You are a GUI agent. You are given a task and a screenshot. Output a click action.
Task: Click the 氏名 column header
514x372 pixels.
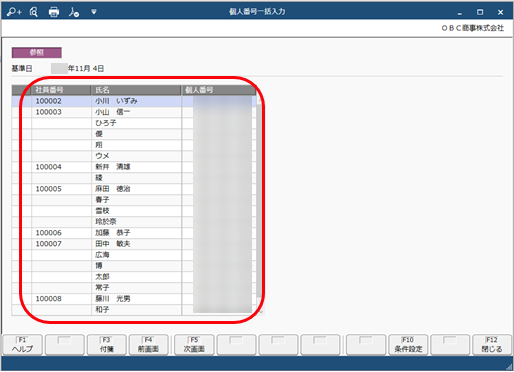click(x=136, y=90)
